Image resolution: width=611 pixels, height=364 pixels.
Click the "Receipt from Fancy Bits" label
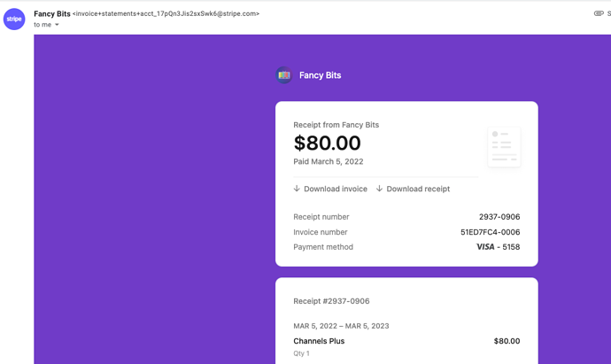336,125
